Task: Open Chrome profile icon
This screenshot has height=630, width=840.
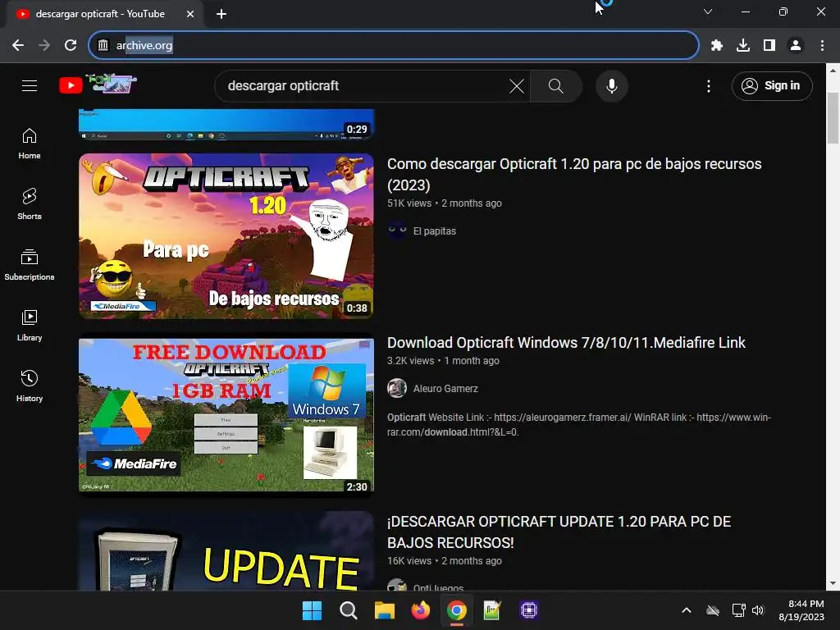Action: (x=796, y=46)
